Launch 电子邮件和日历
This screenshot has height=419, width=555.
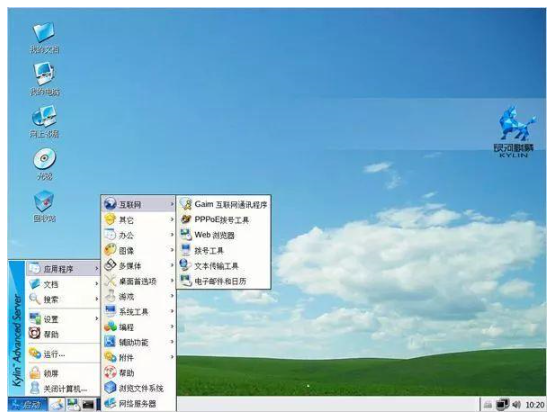224,281
